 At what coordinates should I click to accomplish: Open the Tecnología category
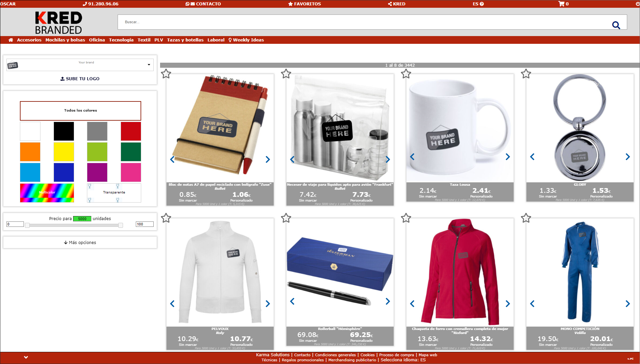coord(121,40)
